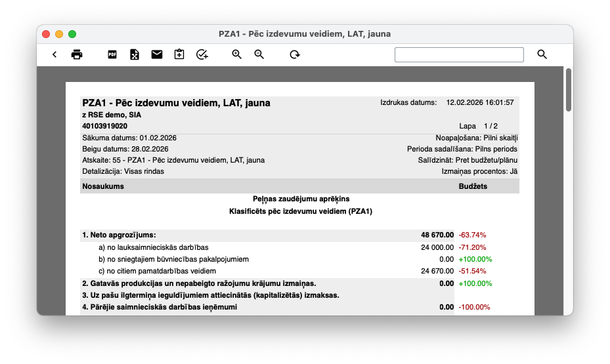This screenshot has height=364, width=610.
Task: Zoom out of the report
Action: 259,54
